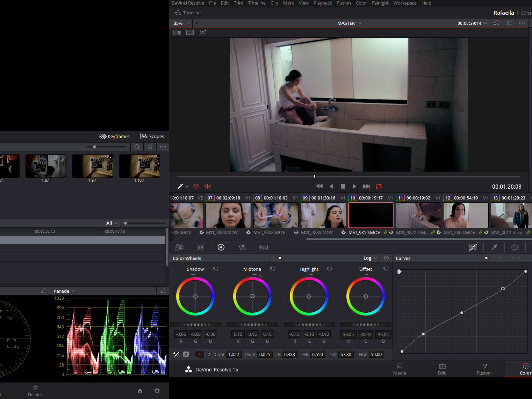Select color wheels page 2

209,354
